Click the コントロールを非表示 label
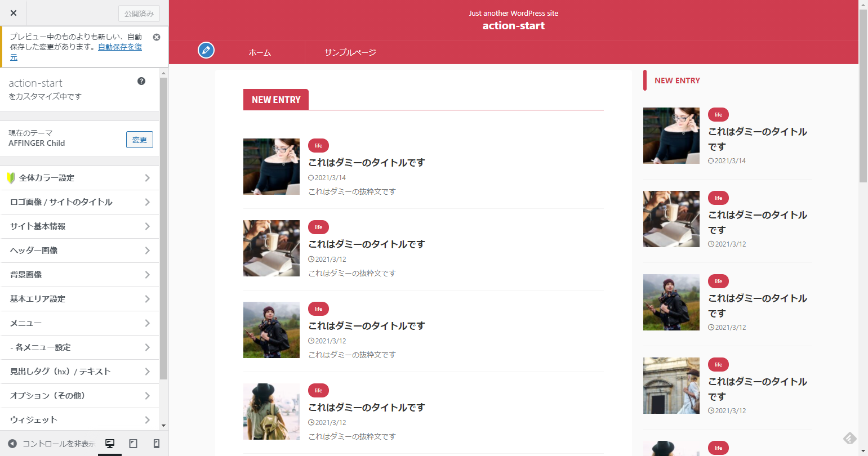Image resolution: width=868 pixels, height=456 pixels. (x=59, y=444)
